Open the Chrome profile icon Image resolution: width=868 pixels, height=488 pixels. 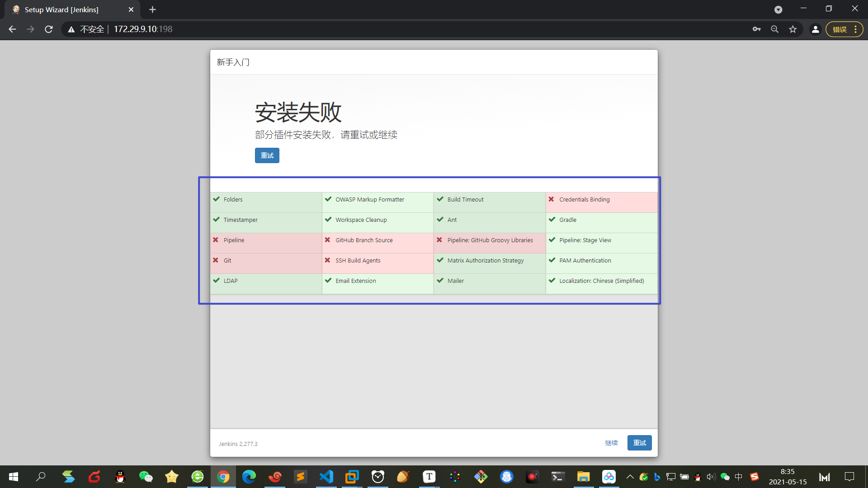coord(815,29)
